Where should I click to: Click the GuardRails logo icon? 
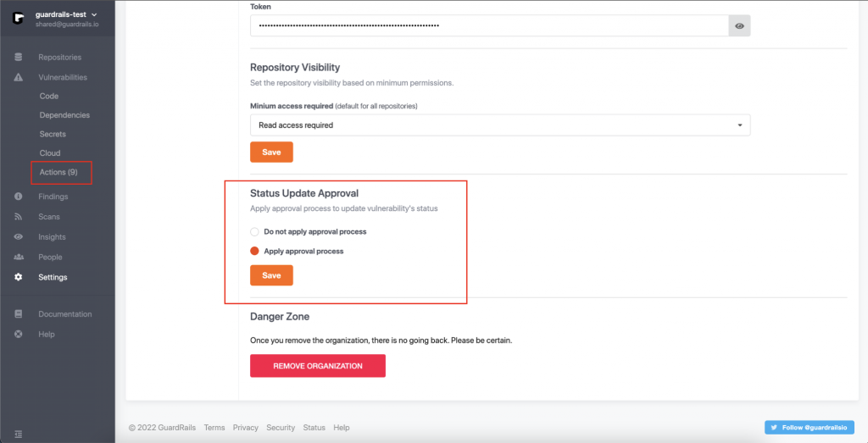(18, 19)
